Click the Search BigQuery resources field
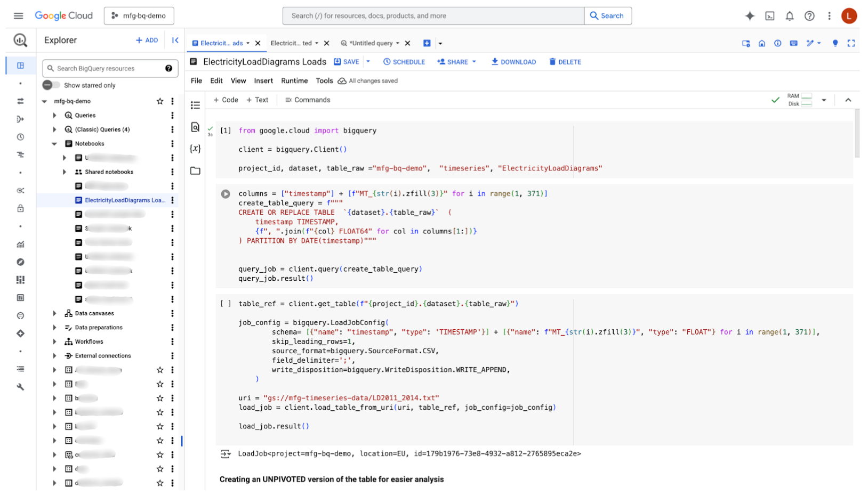 [110, 68]
